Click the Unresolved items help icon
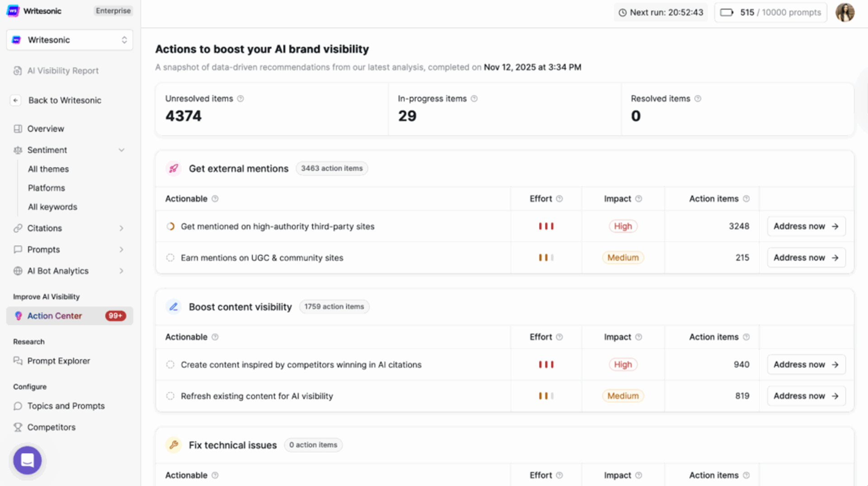The image size is (868, 486). (x=241, y=99)
